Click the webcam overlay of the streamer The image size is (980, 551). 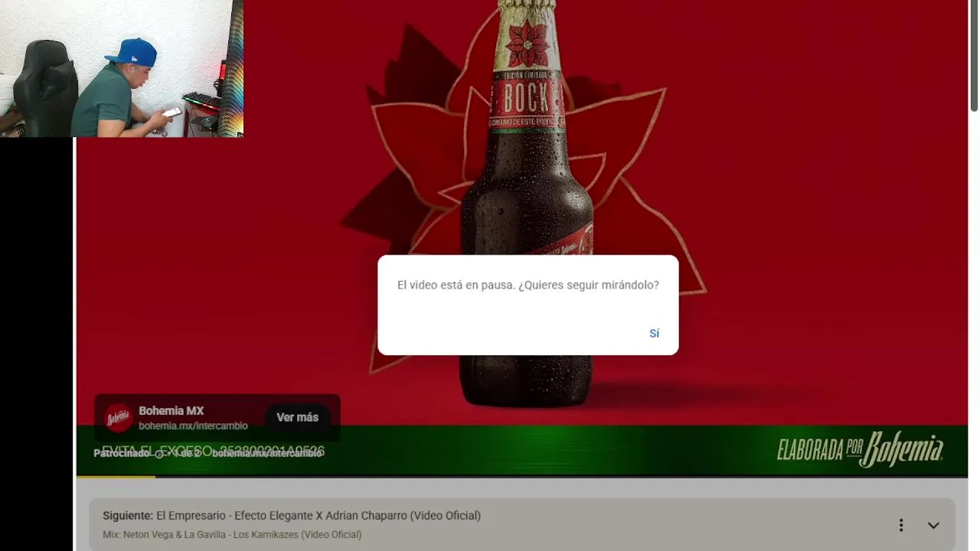(x=122, y=68)
